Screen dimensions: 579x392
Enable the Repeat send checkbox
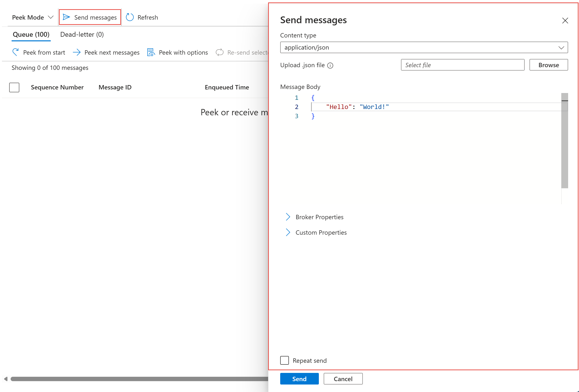284,360
